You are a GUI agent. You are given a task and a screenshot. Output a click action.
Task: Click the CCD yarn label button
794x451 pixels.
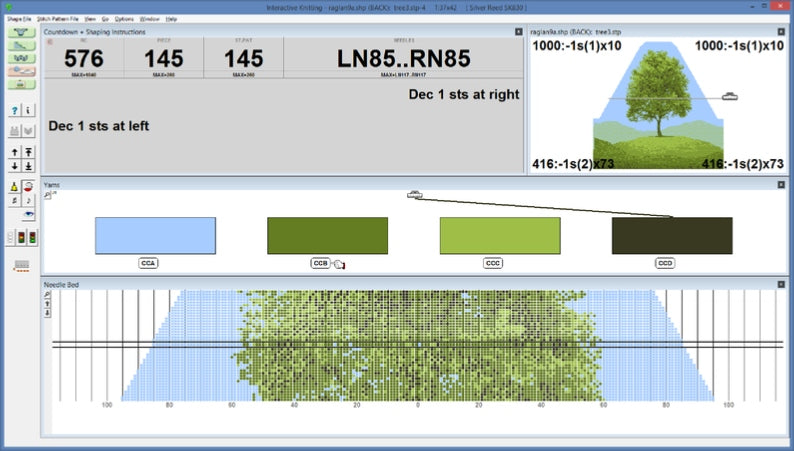665,263
